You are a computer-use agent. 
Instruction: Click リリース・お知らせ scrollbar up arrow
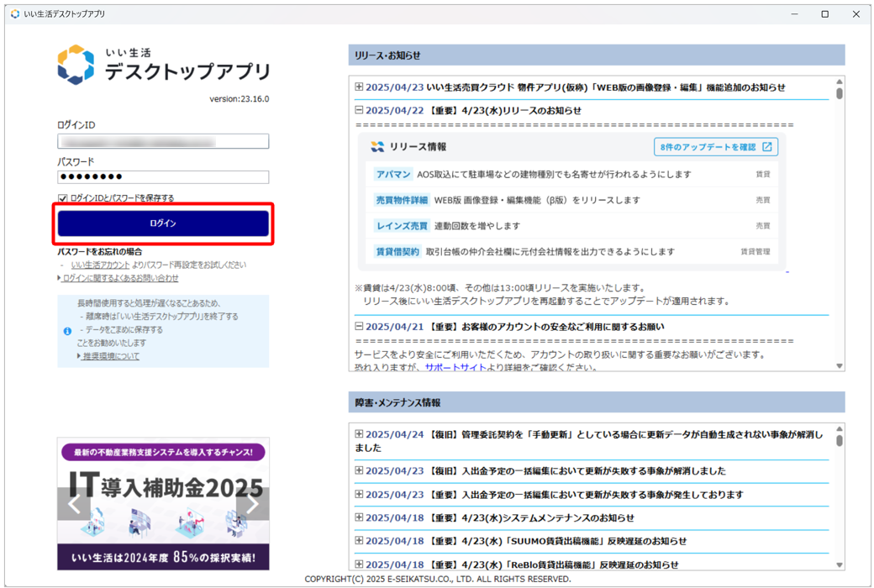coord(840,81)
